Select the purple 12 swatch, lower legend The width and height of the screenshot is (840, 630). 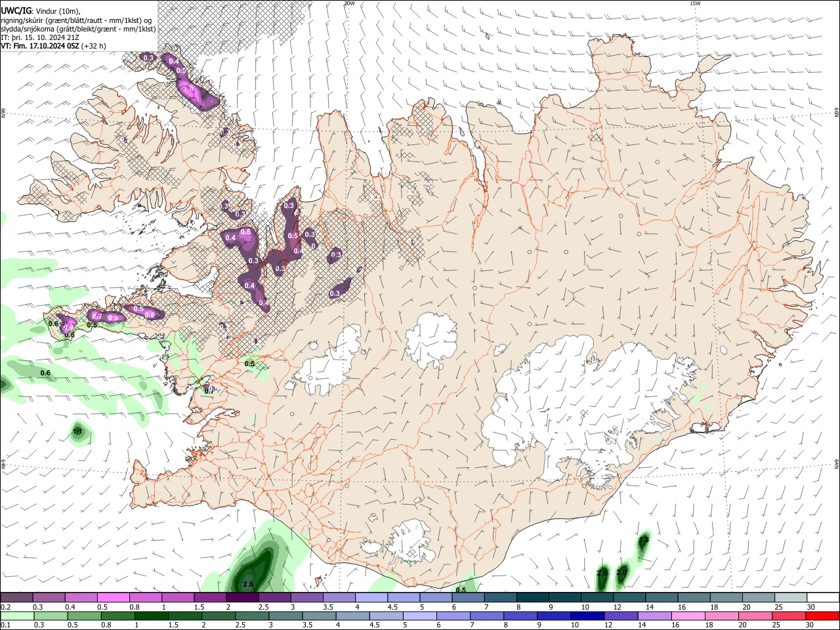coord(621,616)
